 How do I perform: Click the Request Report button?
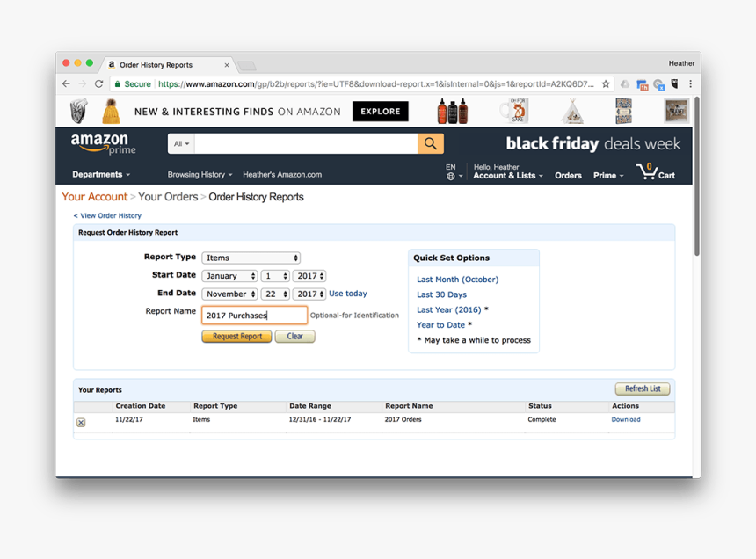(x=236, y=336)
